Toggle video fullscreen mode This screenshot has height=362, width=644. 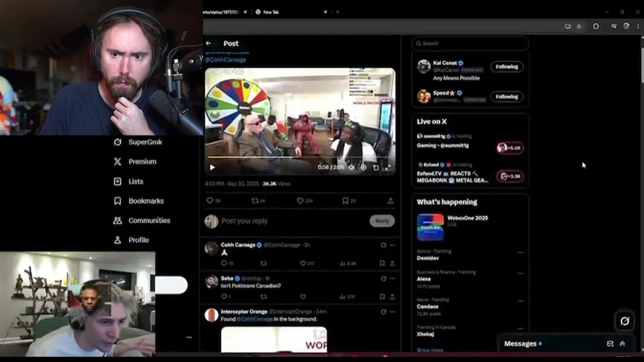pyautogui.click(x=387, y=167)
